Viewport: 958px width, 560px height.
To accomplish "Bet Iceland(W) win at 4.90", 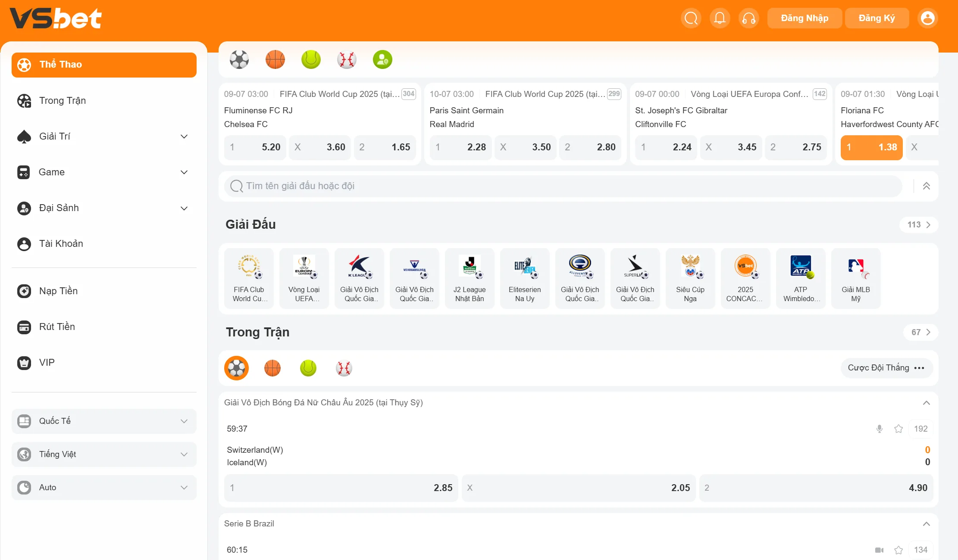I will 816,488.
